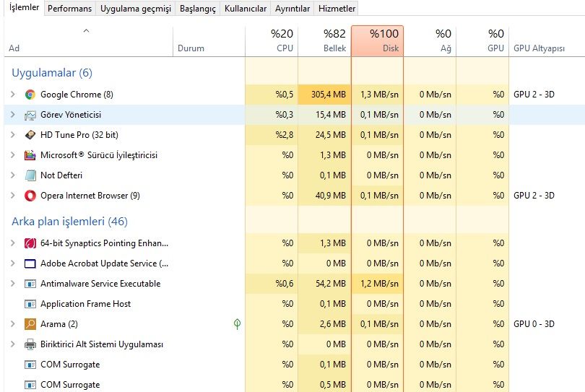Expand the Biriktirici Alt Sistemi Uygulaması row
Viewport: 585px width, 392px height.
tap(13, 344)
